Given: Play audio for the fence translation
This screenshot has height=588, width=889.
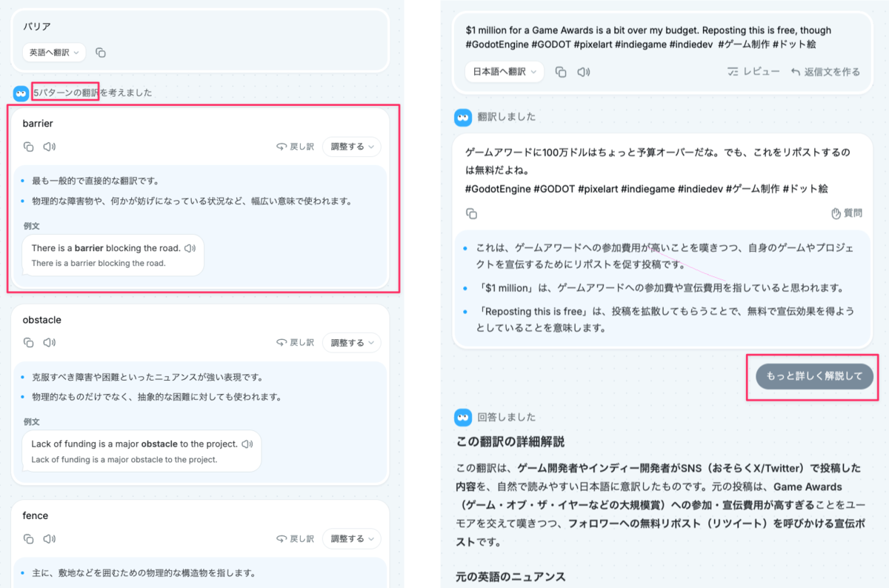Looking at the screenshot, I should (49, 538).
